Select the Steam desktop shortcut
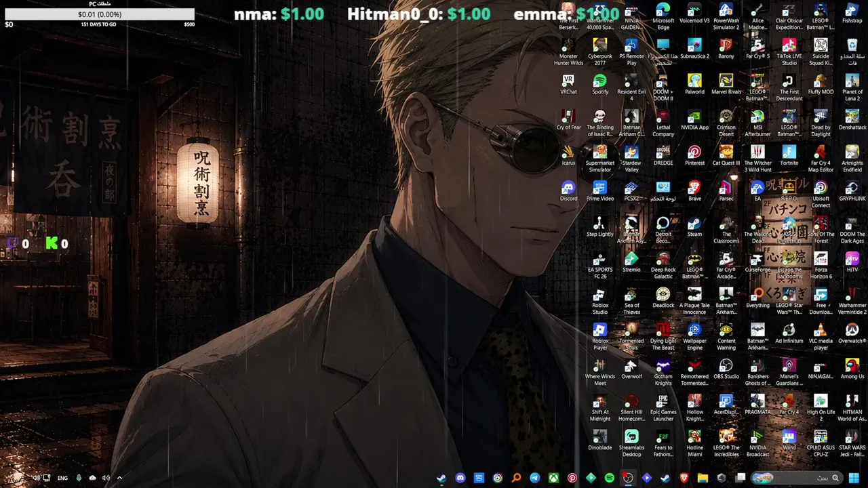 coord(694,226)
